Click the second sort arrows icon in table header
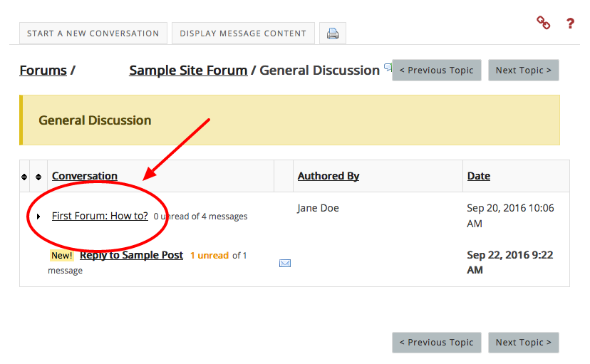 tap(38, 177)
